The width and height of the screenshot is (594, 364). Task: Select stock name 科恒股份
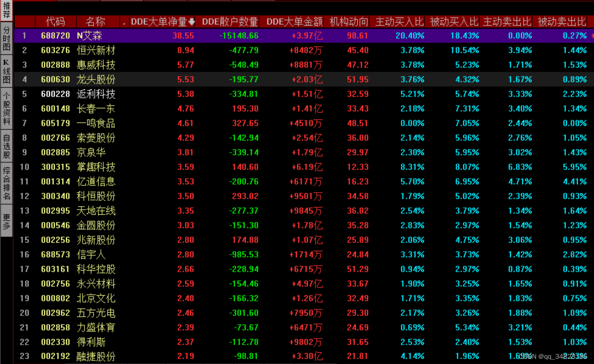pos(96,196)
